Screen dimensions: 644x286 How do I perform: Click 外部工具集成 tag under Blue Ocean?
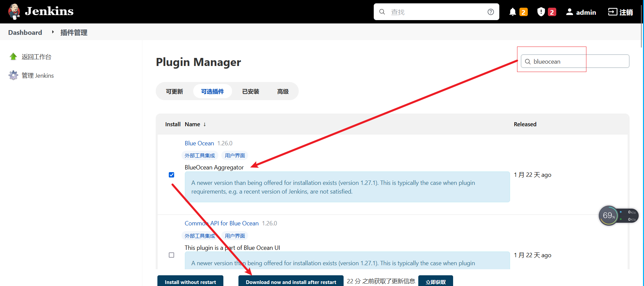tap(200, 155)
